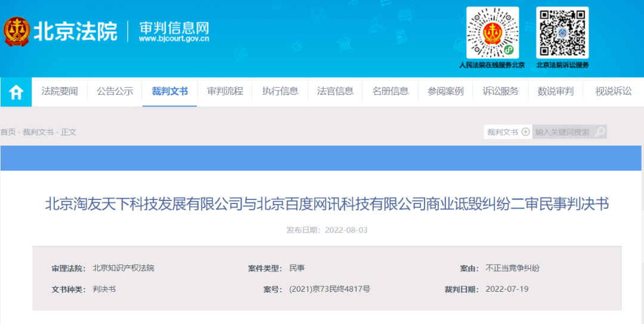The width and height of the screenshot is (644, 324).
Task: Click the 案件类型 label
Action: point(265,269)
